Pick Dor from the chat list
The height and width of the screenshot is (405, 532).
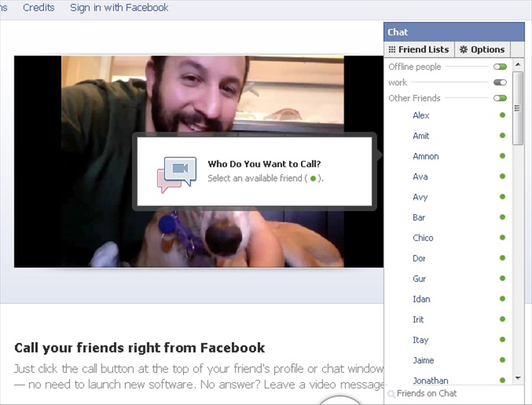419,258
